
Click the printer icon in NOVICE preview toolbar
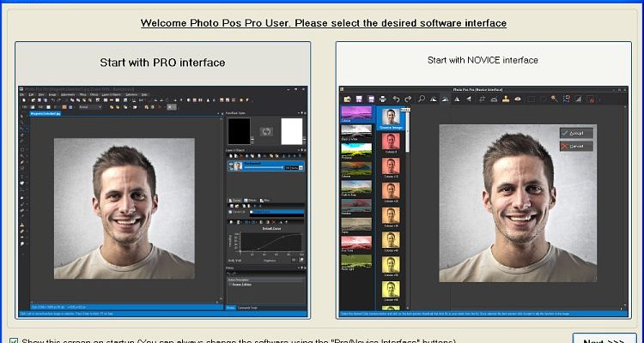tap(383, 99)
